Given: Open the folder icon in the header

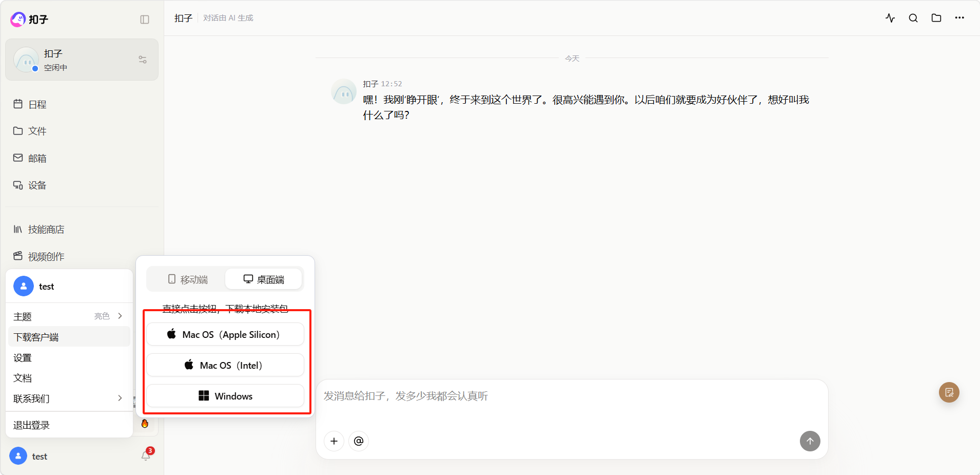Looking at the screenshot, I should click(936, 18).
